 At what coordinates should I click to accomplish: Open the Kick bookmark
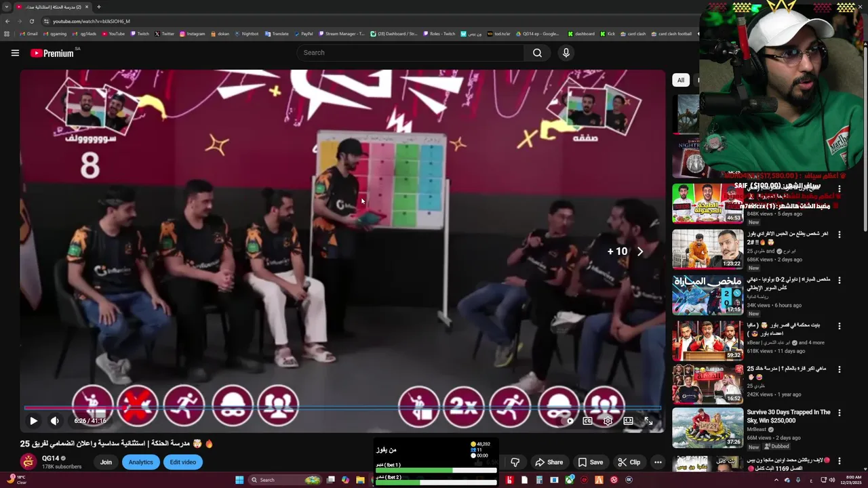607,33
